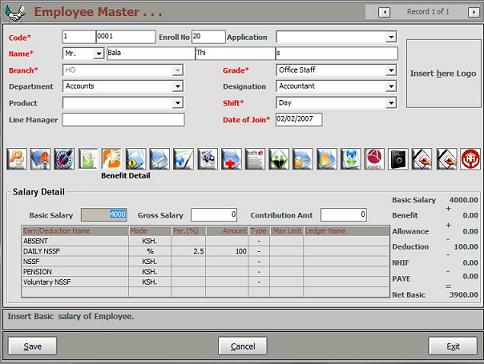Click the Code prefix field containing 1

coord(79,37)
